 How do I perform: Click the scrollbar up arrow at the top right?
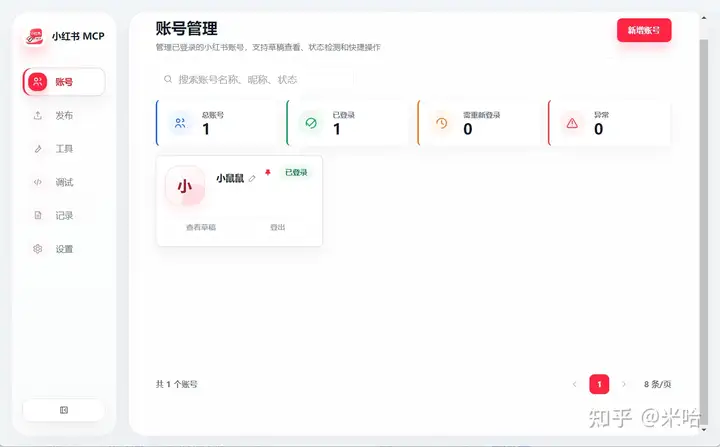click(x=704, y=18)
